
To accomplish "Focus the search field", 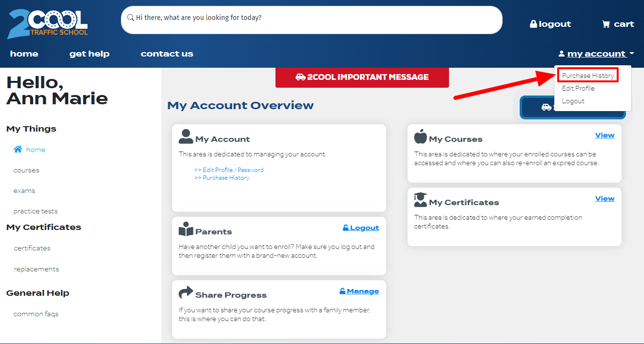I will point(312,20).
